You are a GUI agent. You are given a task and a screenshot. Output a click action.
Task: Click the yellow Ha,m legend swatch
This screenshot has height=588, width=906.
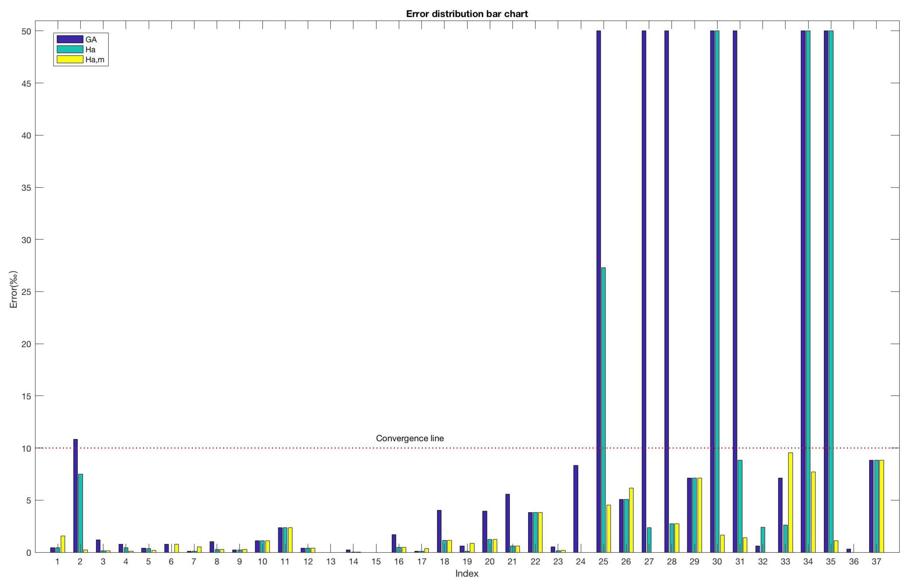[70, 59]
